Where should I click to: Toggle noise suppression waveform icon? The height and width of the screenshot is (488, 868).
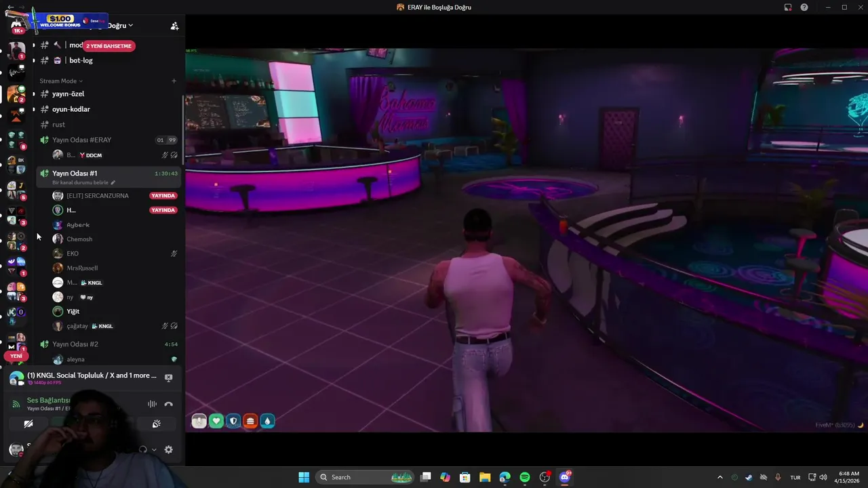tap(152, 404)
